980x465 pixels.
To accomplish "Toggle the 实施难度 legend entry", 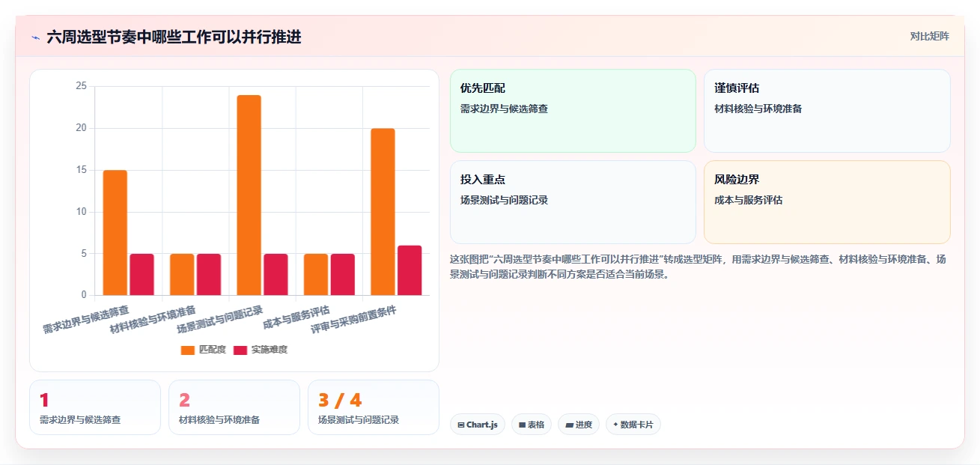I will (261, 350).
